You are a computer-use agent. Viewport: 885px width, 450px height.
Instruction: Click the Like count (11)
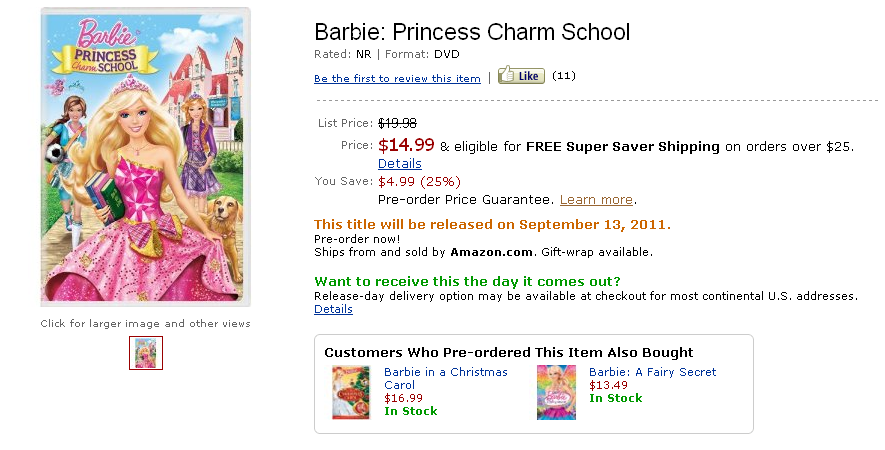(564, 75)
